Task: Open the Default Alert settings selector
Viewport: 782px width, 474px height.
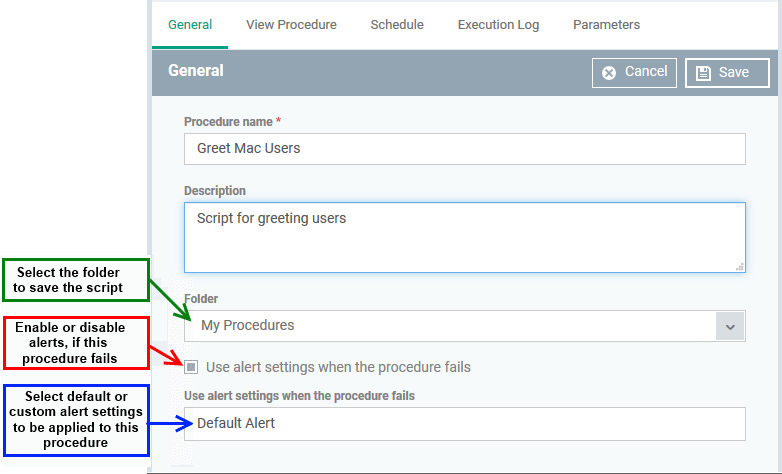Action: tap(465, 424)
